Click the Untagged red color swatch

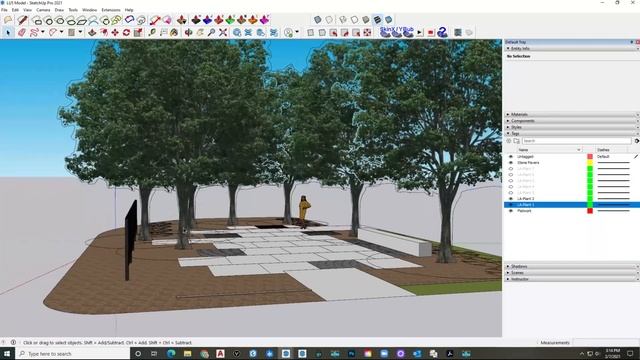590,157
